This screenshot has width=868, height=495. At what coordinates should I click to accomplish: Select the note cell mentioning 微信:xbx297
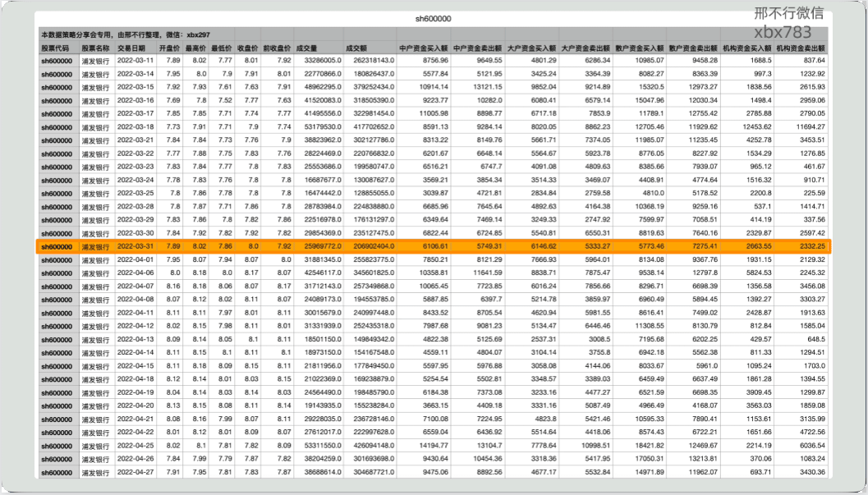point(126,34)
